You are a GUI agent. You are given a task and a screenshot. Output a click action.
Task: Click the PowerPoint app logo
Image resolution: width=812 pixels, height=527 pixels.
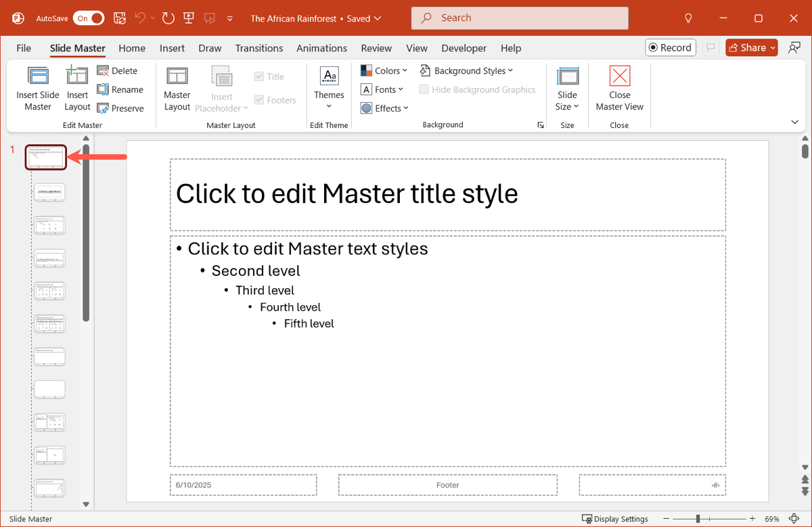(x=18, y=18)
